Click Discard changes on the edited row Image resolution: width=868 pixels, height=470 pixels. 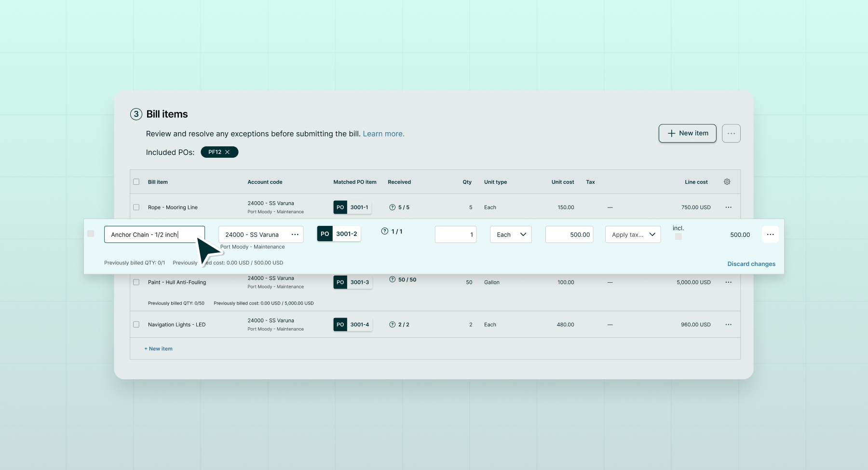tap(751, 264)
